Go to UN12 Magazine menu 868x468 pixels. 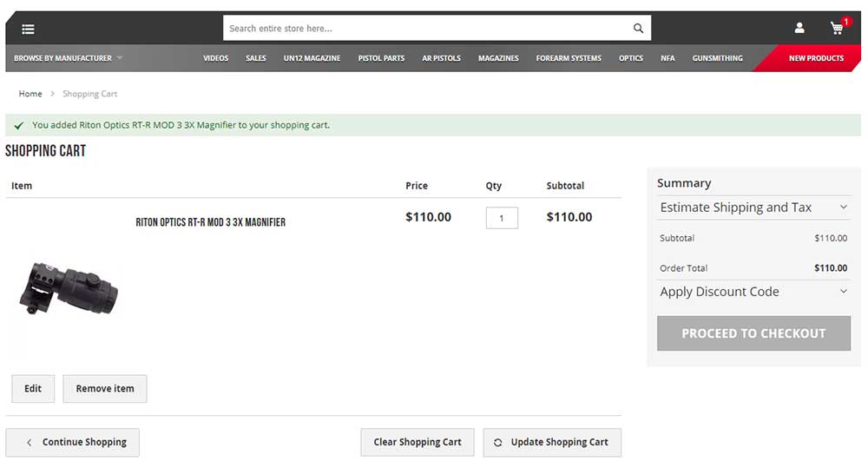[312, 58]
